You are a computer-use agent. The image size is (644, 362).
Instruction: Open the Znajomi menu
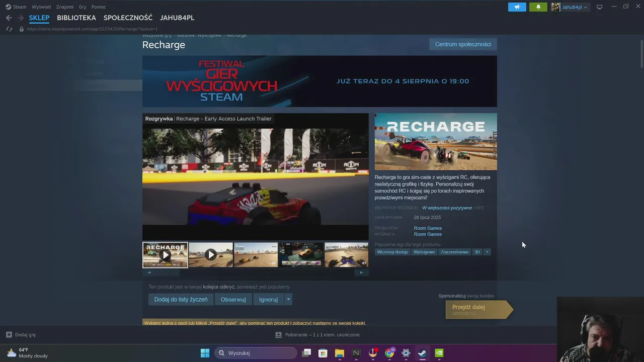click(65, 7)
